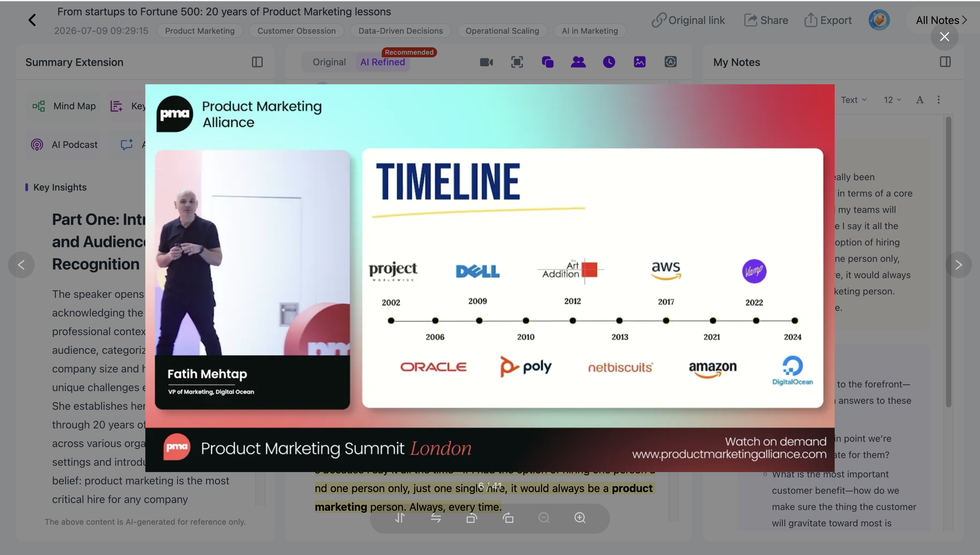The width and height of the screenshot is (980, 555).
Task: Go back using the top-left back arrow
Action: 32,20
